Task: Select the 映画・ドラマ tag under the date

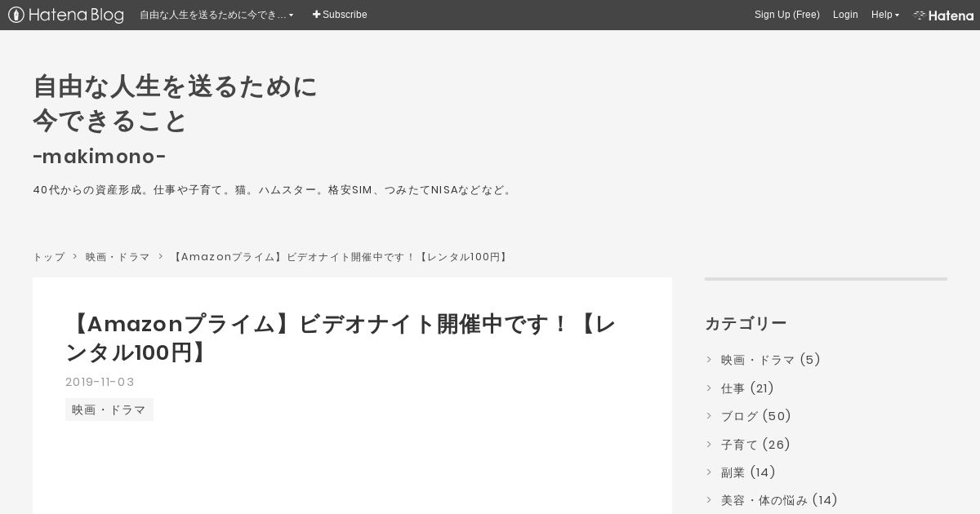Action: (x=109, y=410)
